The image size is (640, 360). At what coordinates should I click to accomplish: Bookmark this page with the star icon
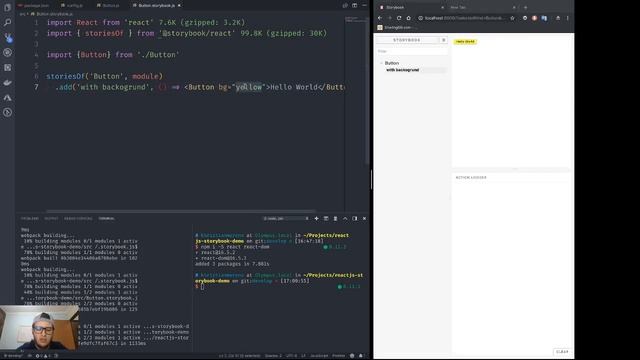512,18
